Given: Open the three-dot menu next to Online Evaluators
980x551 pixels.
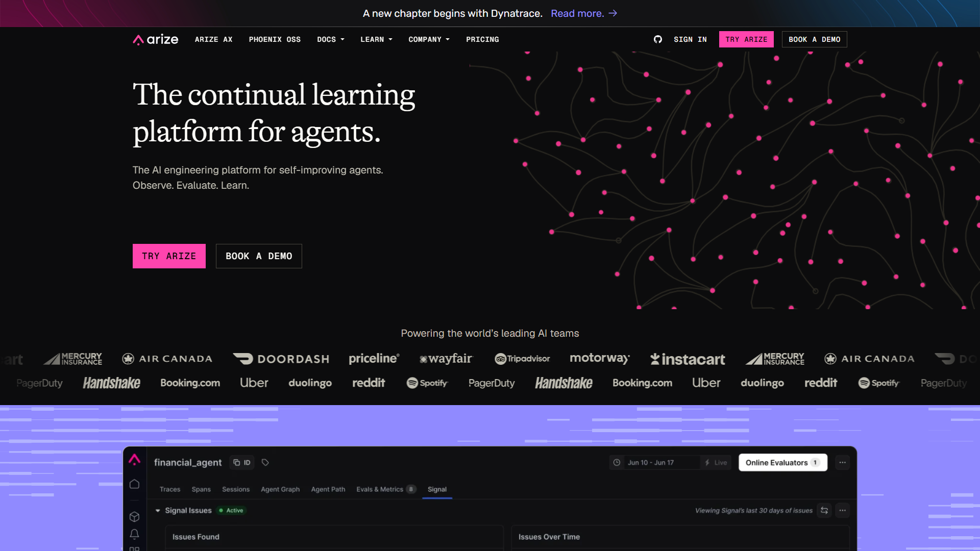Looking at the screenshot, I should point(843,462).
